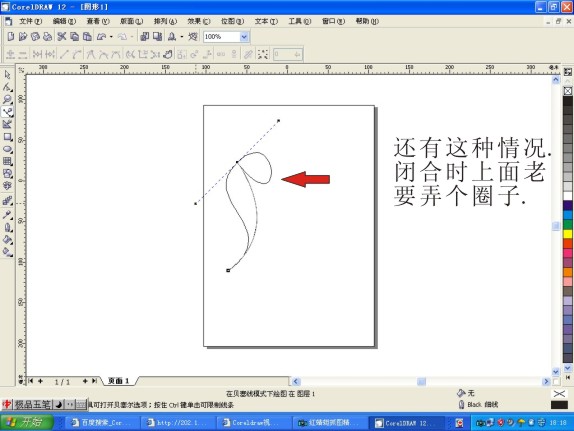Toggle the Chinese input mode indicator
Viewport: 574px width, 431px height.
click(x=7, y=404)
